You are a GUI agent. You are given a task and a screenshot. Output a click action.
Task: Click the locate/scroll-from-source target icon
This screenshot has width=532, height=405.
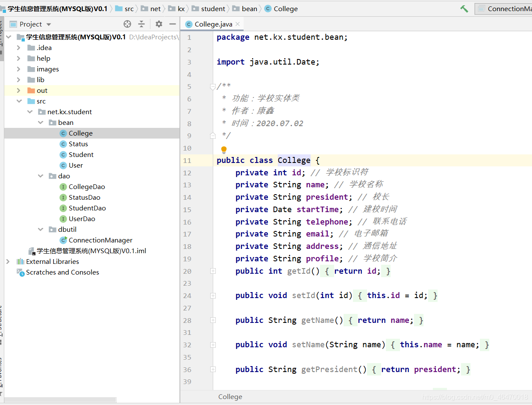pos(127,24)
